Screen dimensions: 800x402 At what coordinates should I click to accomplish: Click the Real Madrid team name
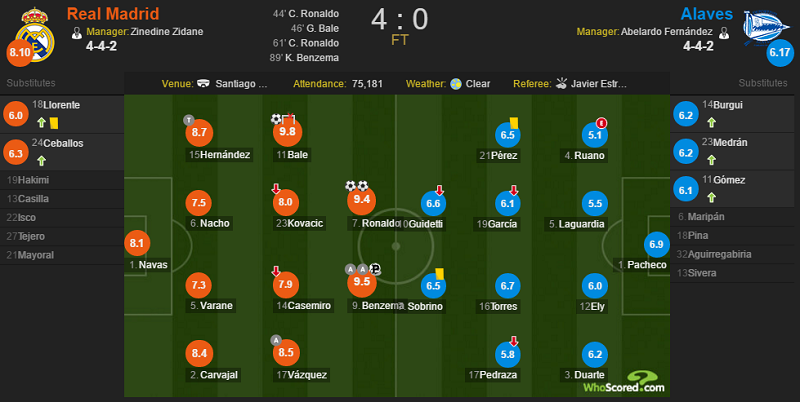[x=113, y=14]
